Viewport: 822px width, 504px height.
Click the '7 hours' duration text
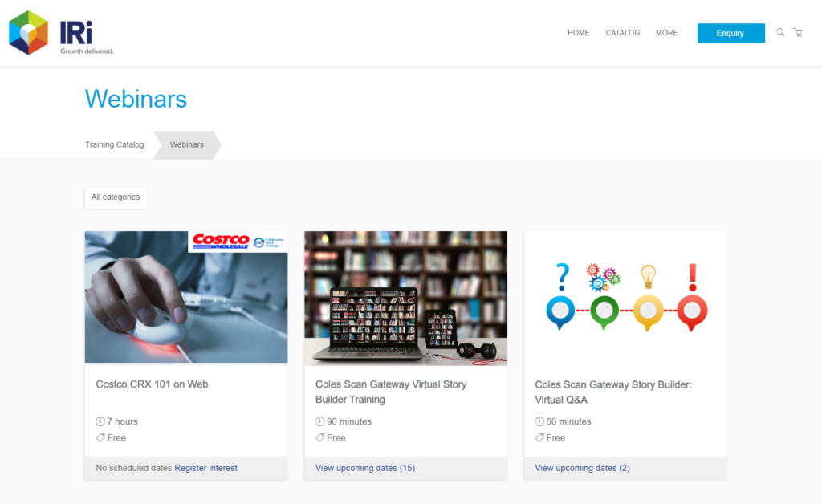122,421
